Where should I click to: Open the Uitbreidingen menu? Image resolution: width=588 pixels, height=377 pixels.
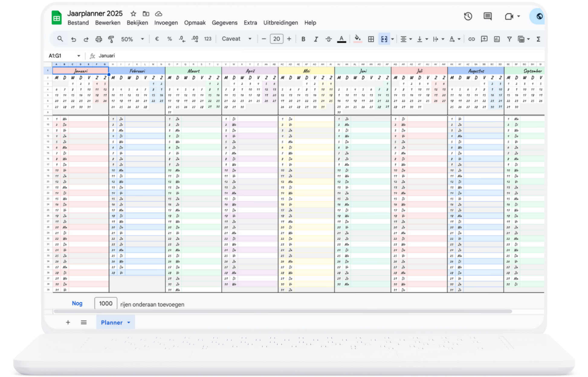tap(280, 23)
